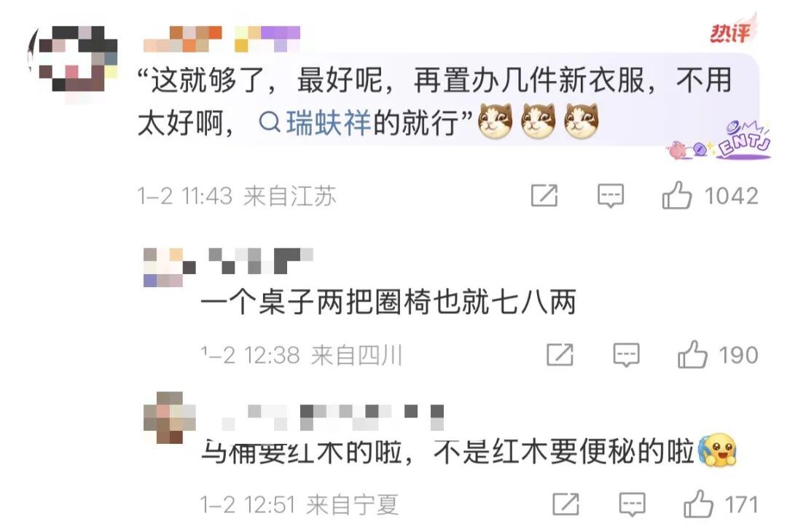Reply to the Ningxia redwood toilet comment
787x532 pixels.
[632, 504]
